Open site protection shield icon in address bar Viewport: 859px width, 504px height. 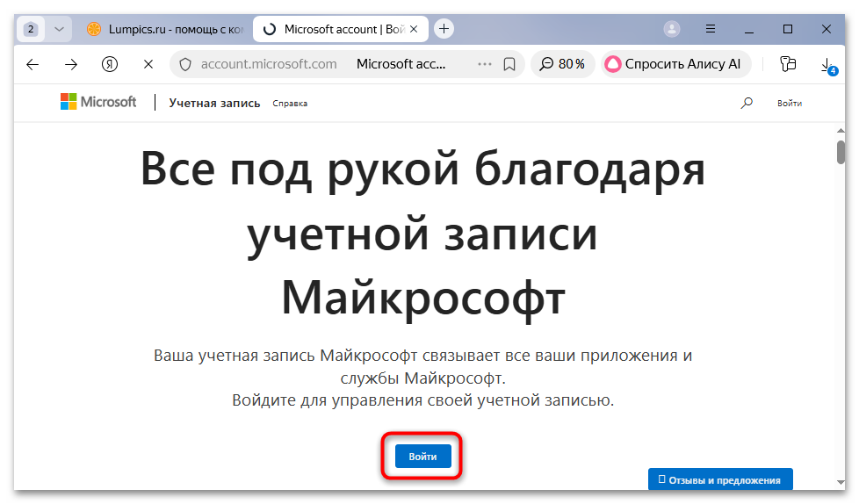[x=185, y=65]
